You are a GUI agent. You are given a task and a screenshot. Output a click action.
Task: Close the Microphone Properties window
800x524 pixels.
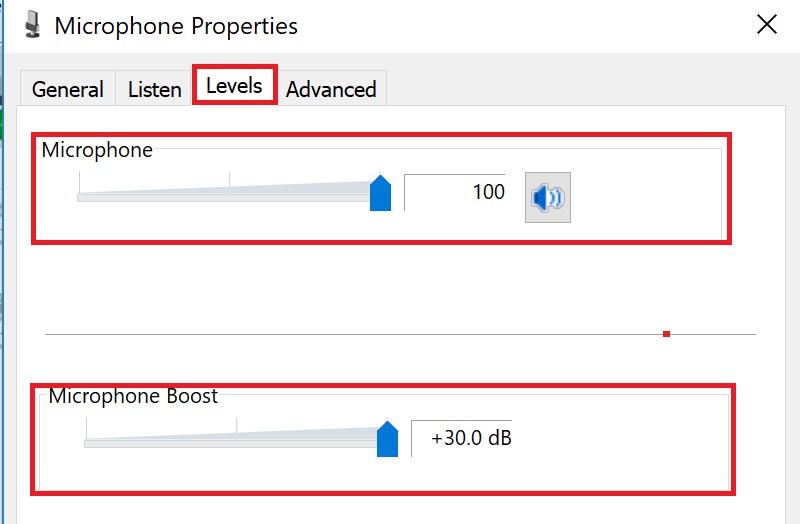click(x=767, y=25)
